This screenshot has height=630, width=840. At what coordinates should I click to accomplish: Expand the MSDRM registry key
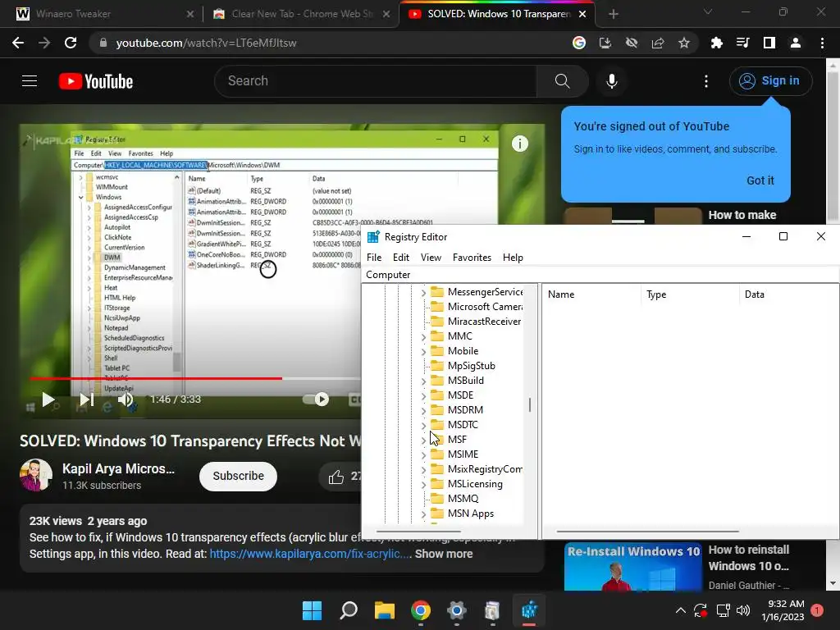pos(423,410)
